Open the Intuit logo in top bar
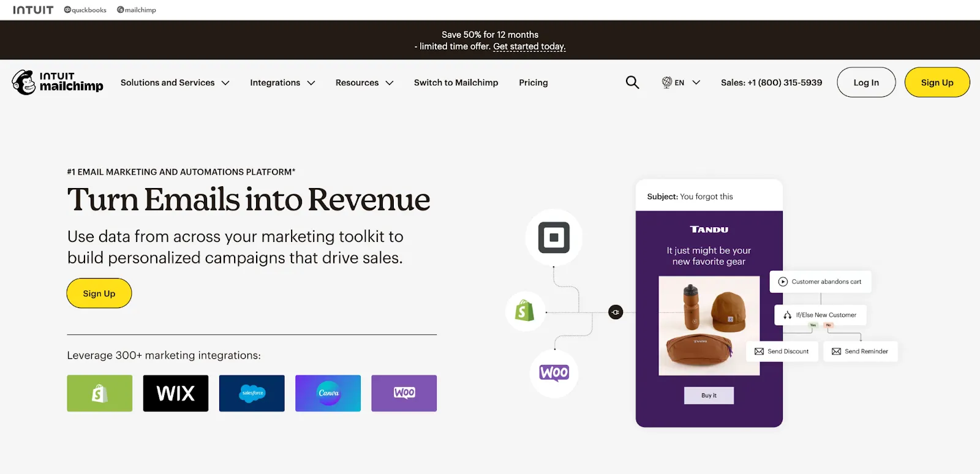This screenshot has height=474, width=980. click(x=33, y=10)
